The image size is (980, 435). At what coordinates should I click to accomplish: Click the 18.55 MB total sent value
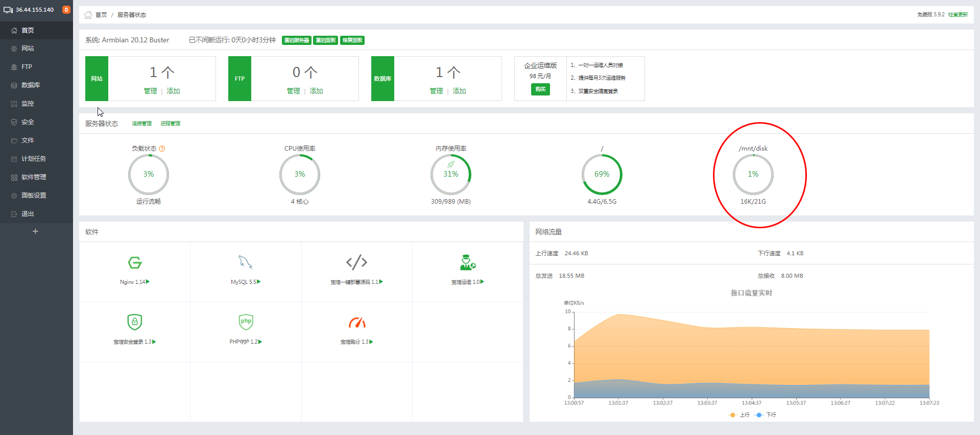[571, 276]
